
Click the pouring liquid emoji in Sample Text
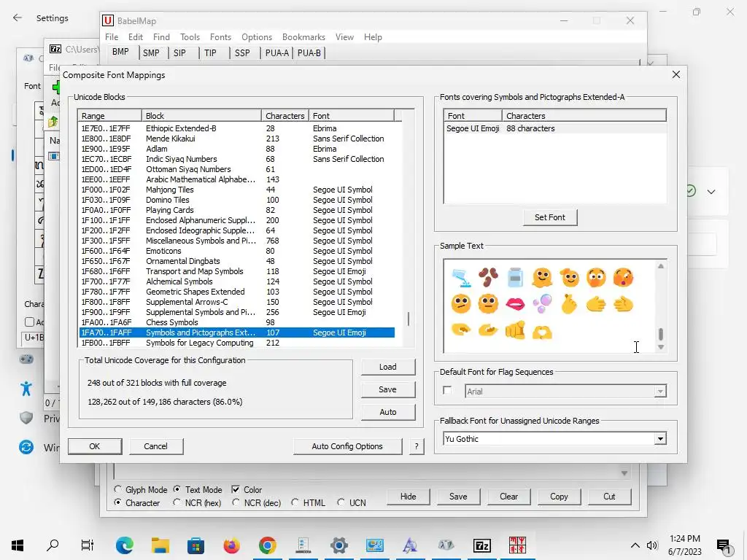click(461, 278)
